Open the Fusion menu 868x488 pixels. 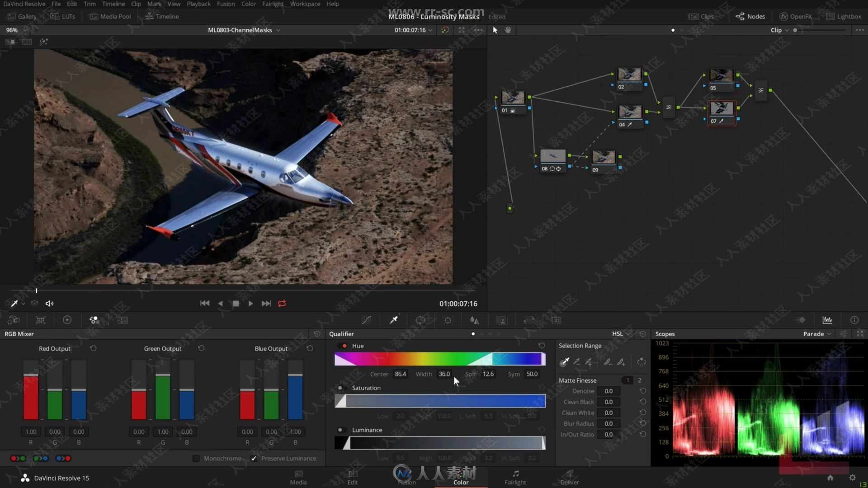pyautogui.click(x=226, y=4)
